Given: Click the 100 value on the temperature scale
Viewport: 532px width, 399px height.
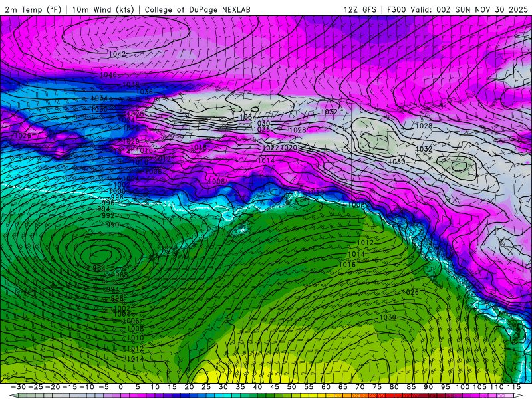Looking at the screenshot, I should tap(462, 387).
